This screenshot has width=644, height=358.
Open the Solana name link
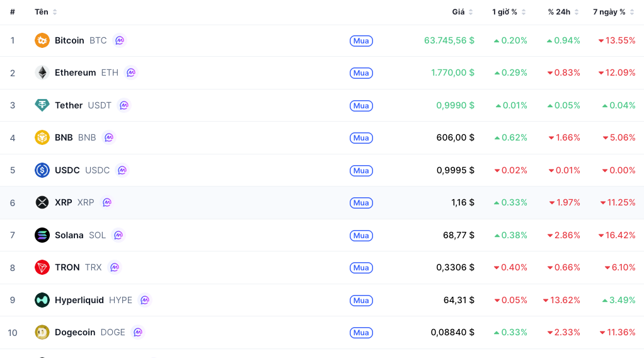coord(69,235)
